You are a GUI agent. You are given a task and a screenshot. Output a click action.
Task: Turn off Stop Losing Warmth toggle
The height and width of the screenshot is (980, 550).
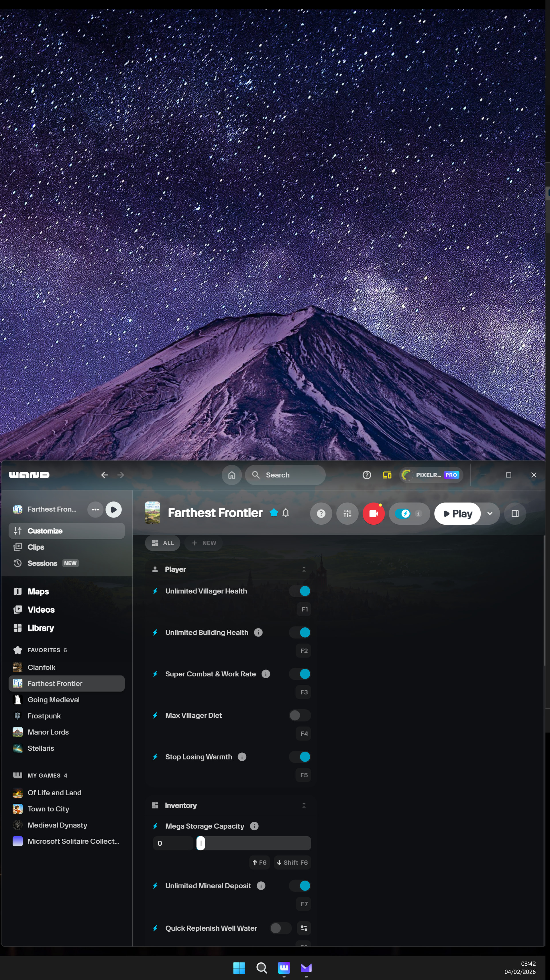[300, 757]
